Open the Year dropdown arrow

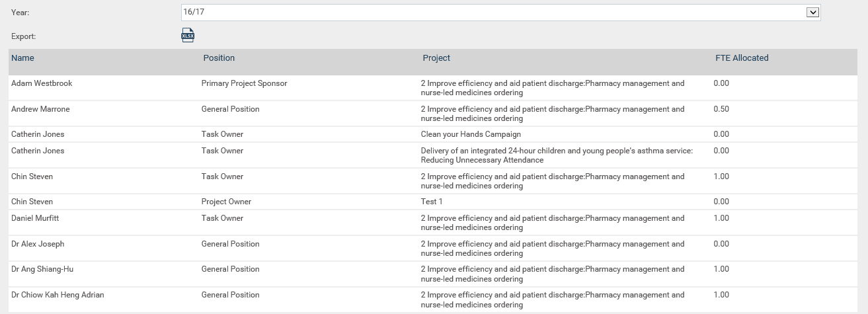813,12
